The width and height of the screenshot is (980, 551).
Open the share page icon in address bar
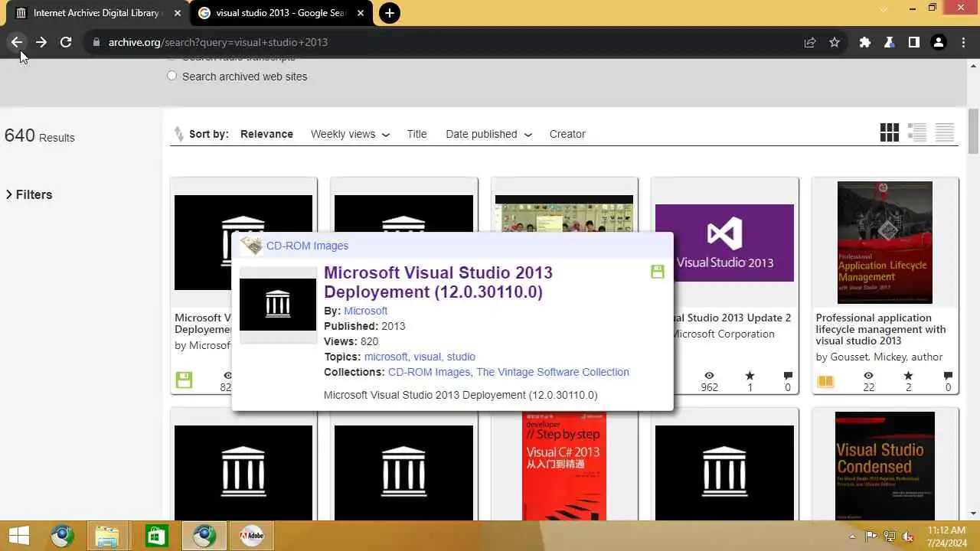coord(810,42)
